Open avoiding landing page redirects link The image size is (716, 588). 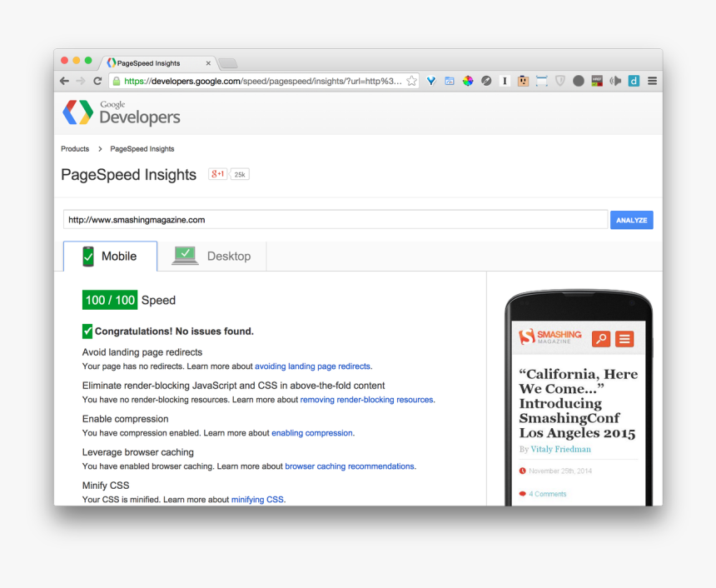coord(312,366)
